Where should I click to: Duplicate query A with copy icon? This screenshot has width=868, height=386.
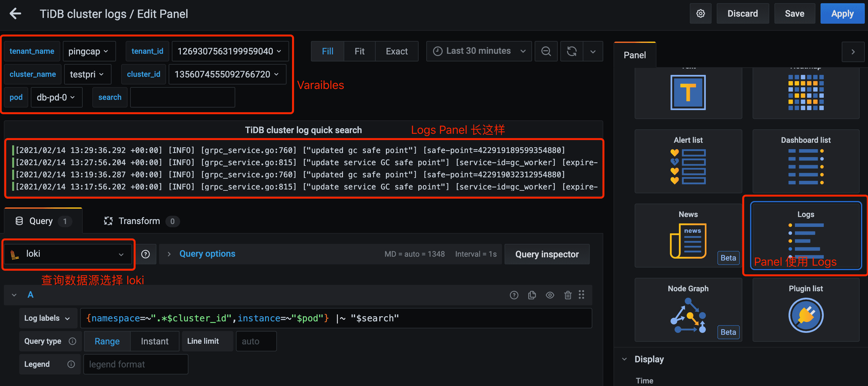tap(532, 295)
